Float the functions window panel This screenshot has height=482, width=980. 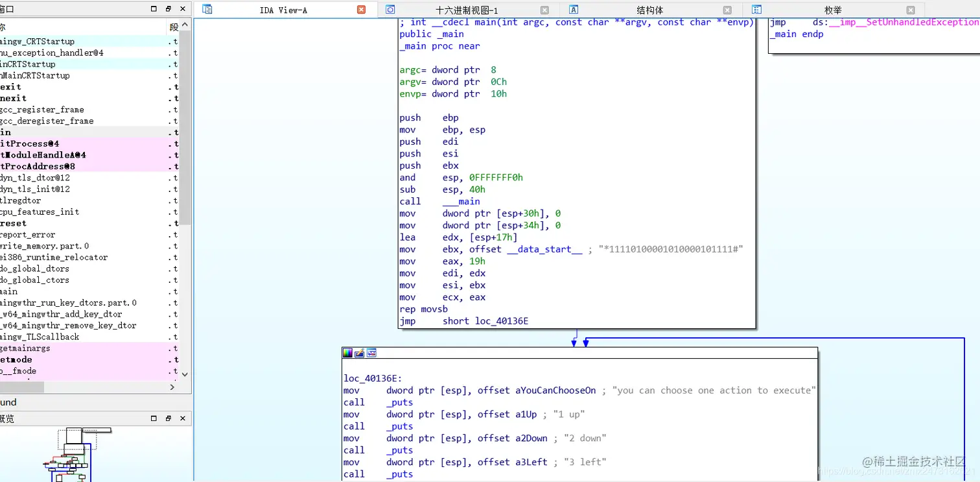coord(169,9)
